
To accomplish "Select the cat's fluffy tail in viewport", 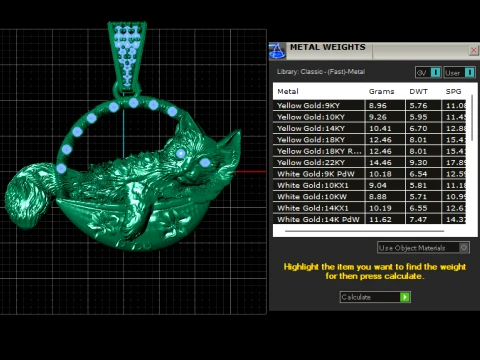I will point(28,197).
